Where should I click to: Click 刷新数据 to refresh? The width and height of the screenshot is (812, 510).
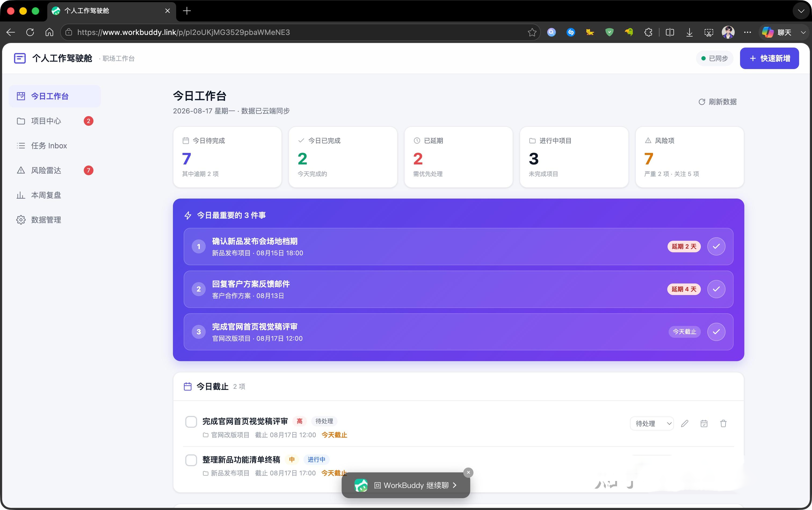pos(717,102)
